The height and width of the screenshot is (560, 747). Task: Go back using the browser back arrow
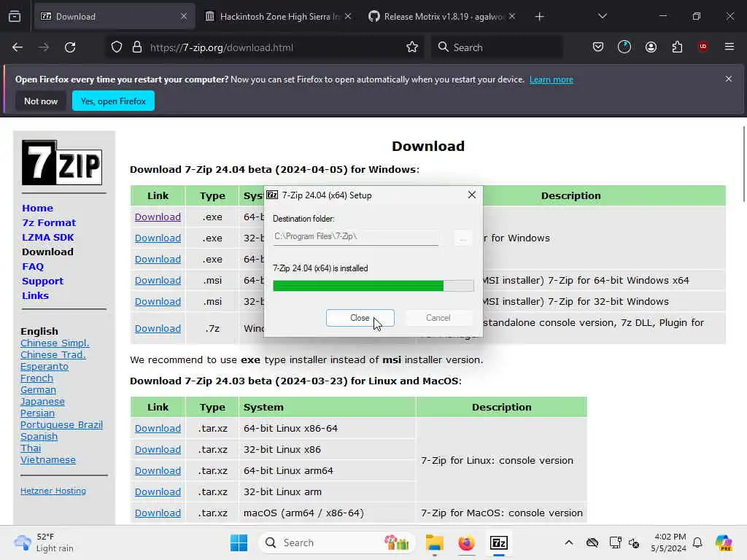[18, 47]
